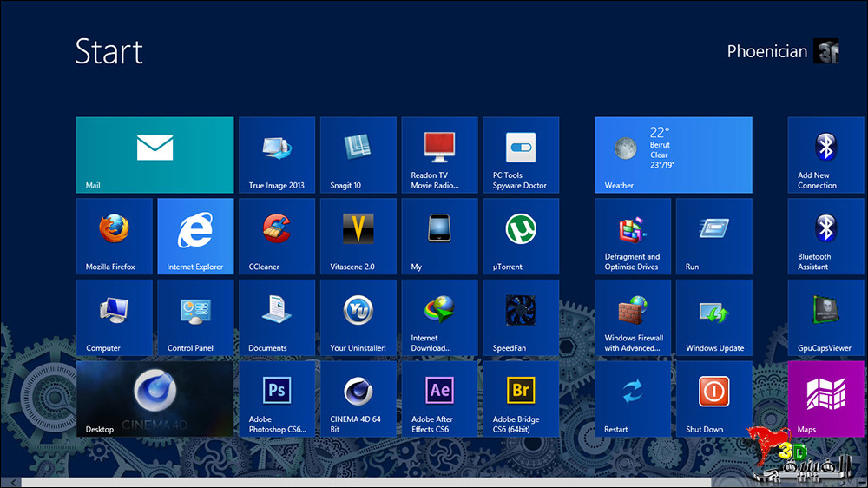The height and width of the screenshot is (488, 868).
Task: Open Add New Connection Bluetooth tile
Action: click(x=826, y=155)
